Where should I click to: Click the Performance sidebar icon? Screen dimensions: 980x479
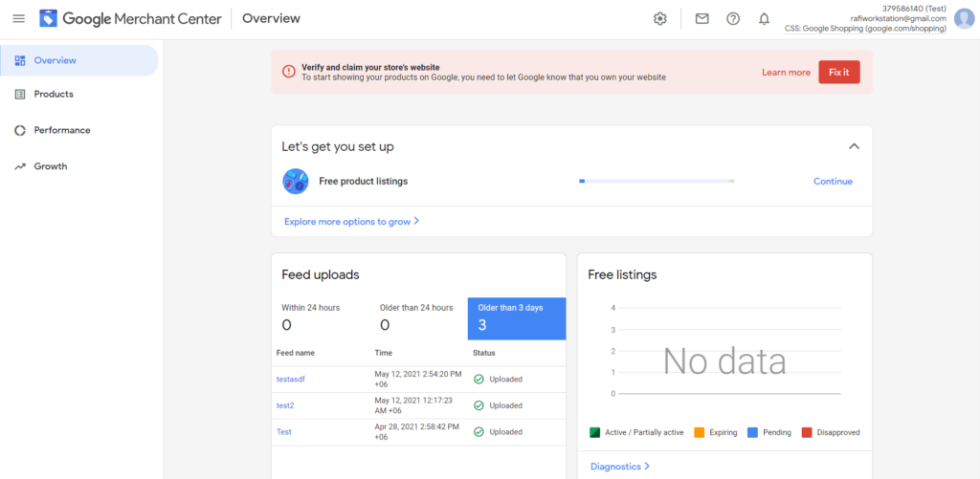(x=20, y=131)
